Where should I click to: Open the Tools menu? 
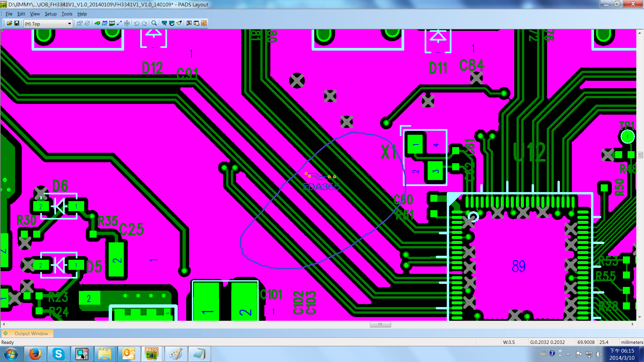pos(67,14)
